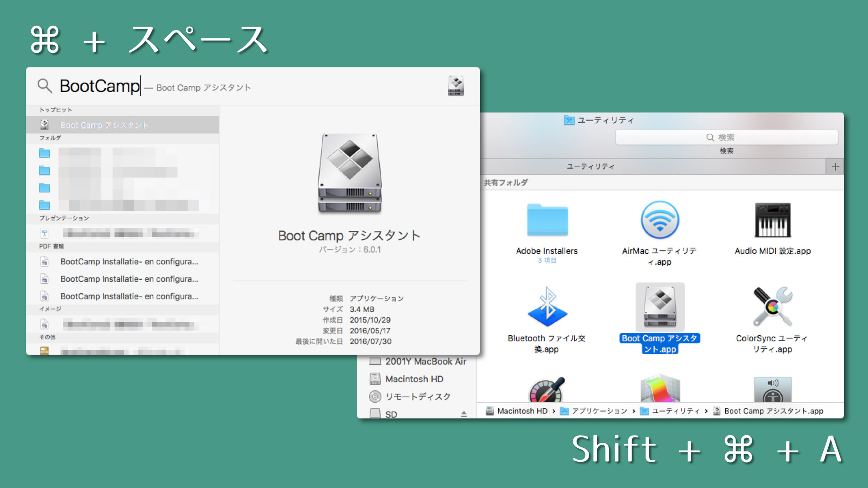Select the Grapher app icon
Viewport: 868px width, 488px height.
pos(660,389)
